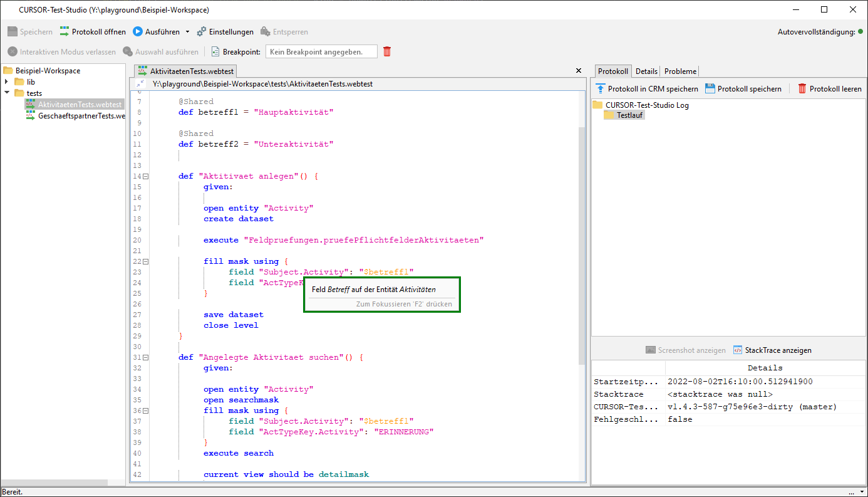Click the Breakpoint input field
The image size is (868, 497).
321,52
